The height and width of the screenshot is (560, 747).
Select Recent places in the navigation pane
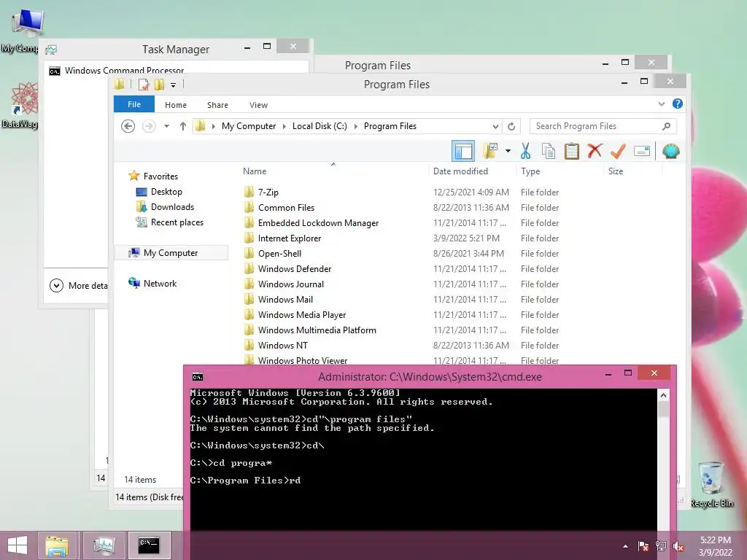177,222
